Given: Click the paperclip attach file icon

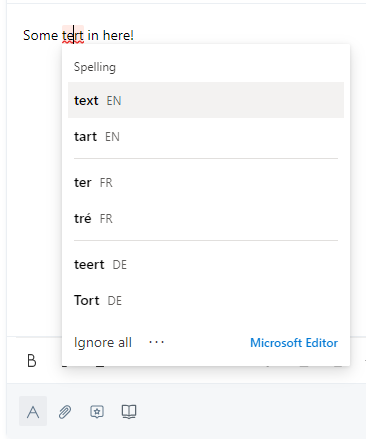Looking at the screenshot, I should [65, 412].
